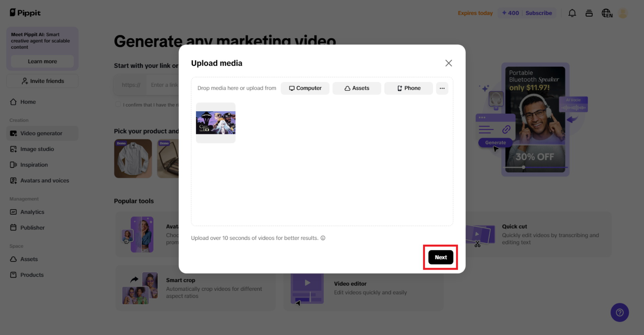Open the profile avatar menu
Viewport: 644px width, 335px height.
coord(624,13)
